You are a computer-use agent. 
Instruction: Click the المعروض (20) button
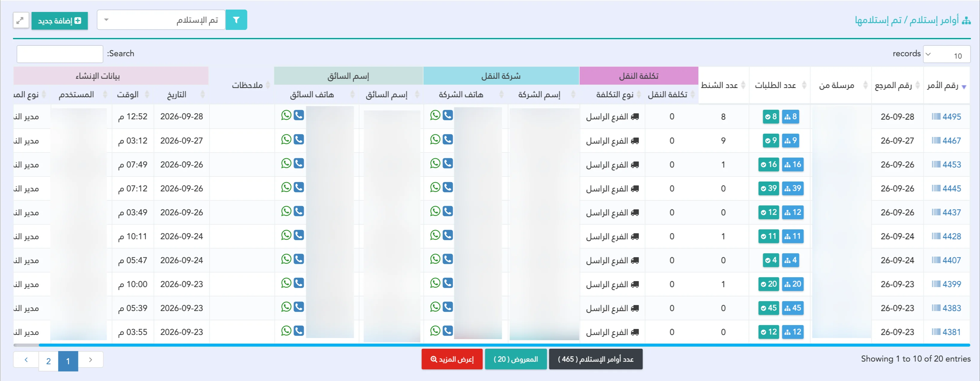[x=515, y=359]
